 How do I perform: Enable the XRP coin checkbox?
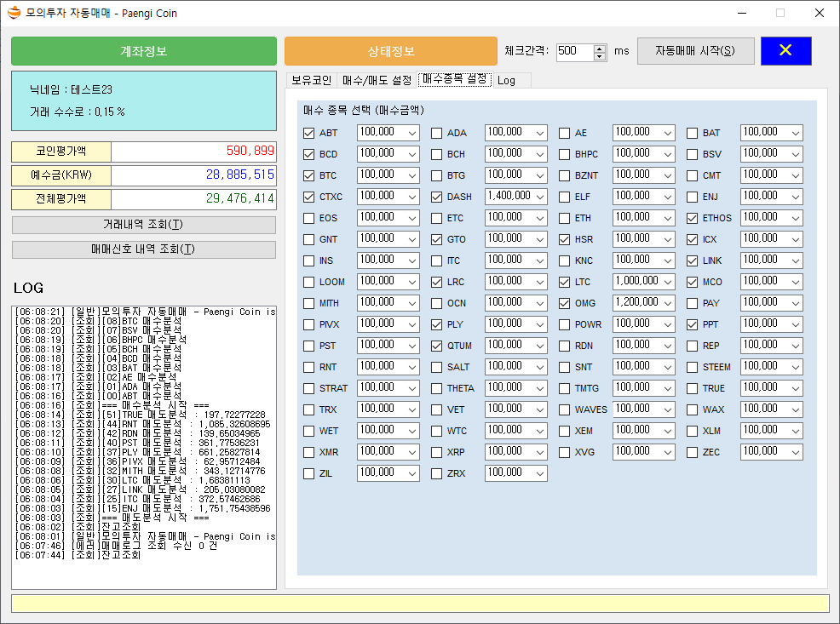(436, 452)
